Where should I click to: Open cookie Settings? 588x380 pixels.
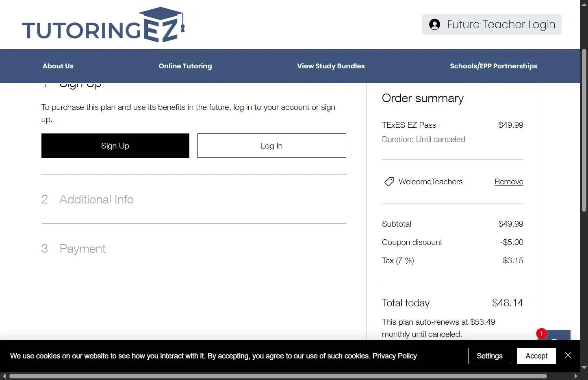[489, 356]
